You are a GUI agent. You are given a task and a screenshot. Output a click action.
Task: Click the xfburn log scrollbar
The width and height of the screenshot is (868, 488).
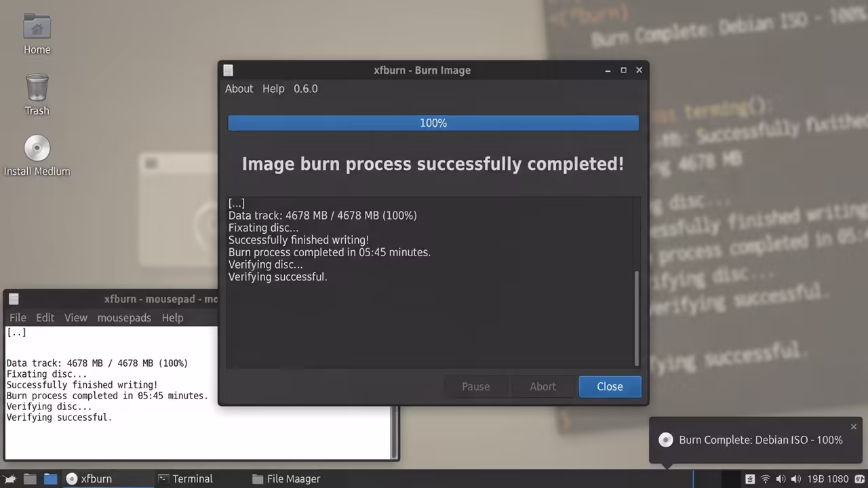[636, 319]
